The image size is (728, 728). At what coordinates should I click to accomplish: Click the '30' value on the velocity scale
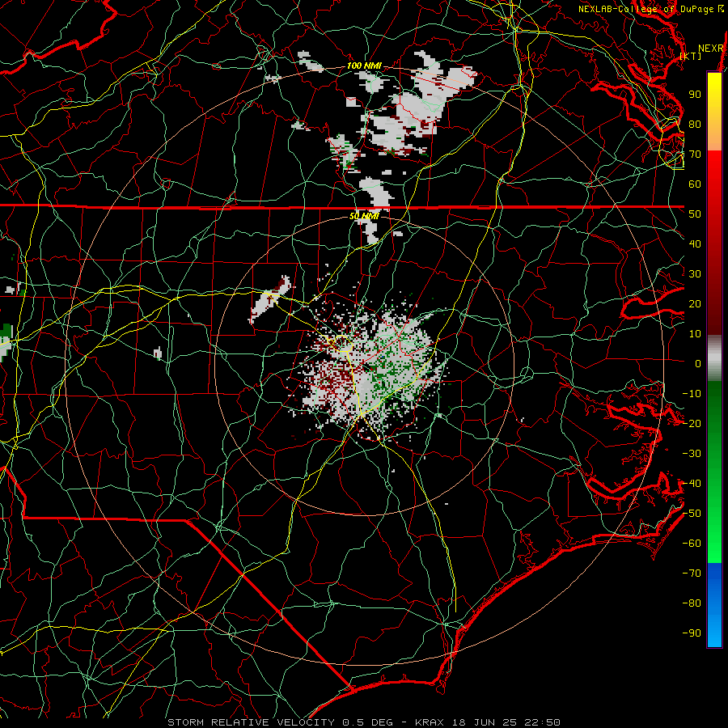[x=695, y=274]
